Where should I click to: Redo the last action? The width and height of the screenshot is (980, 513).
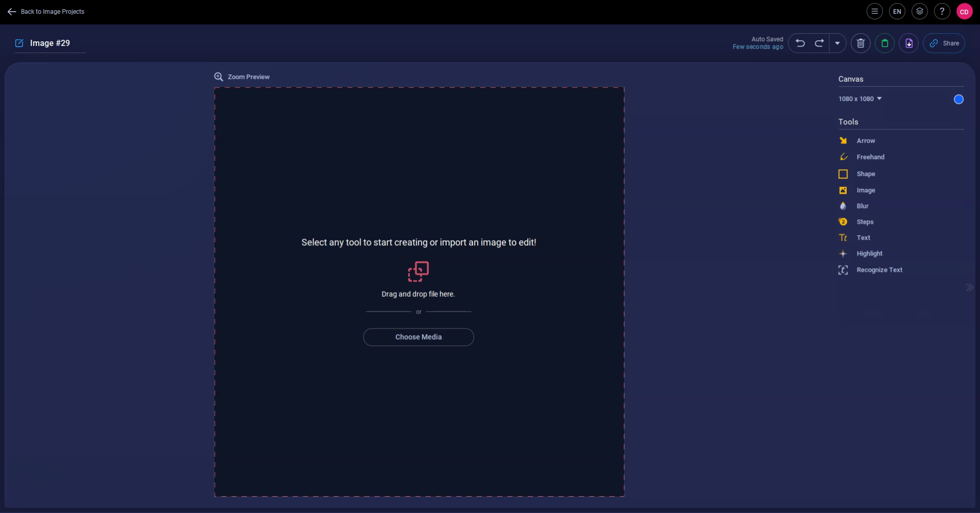(819, 43)
